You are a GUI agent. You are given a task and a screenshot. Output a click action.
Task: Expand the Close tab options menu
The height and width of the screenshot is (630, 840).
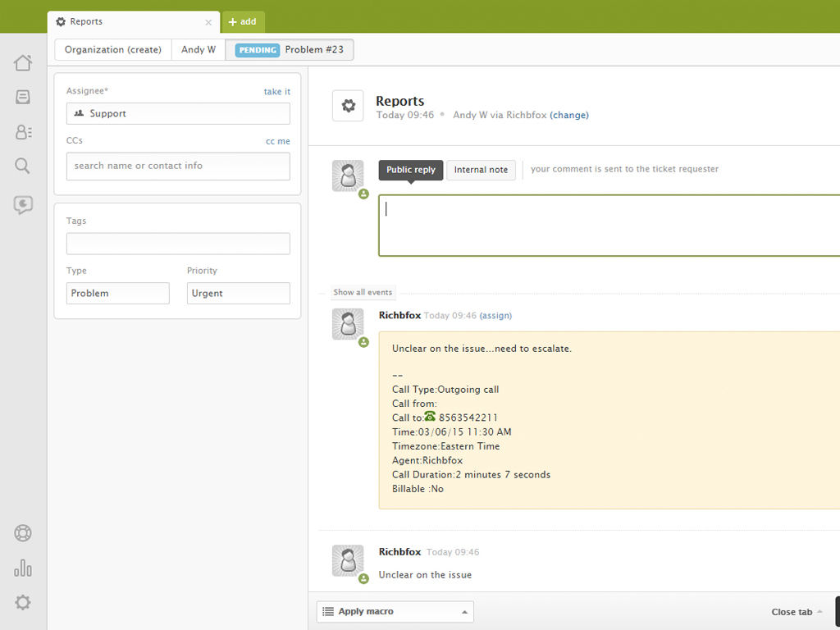pos(797,612)
